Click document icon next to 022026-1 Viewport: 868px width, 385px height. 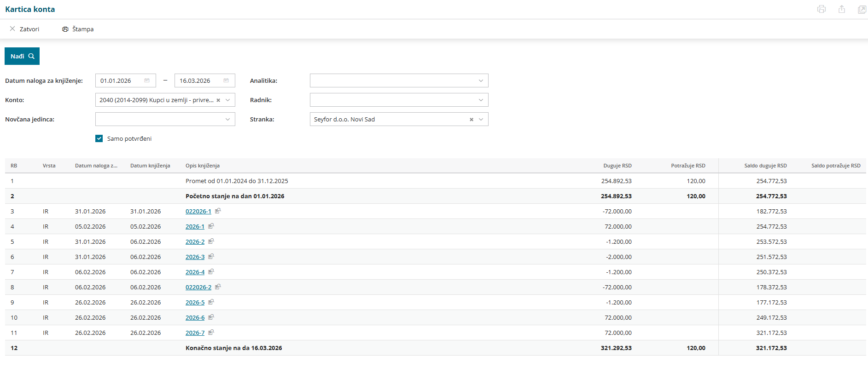218,211
